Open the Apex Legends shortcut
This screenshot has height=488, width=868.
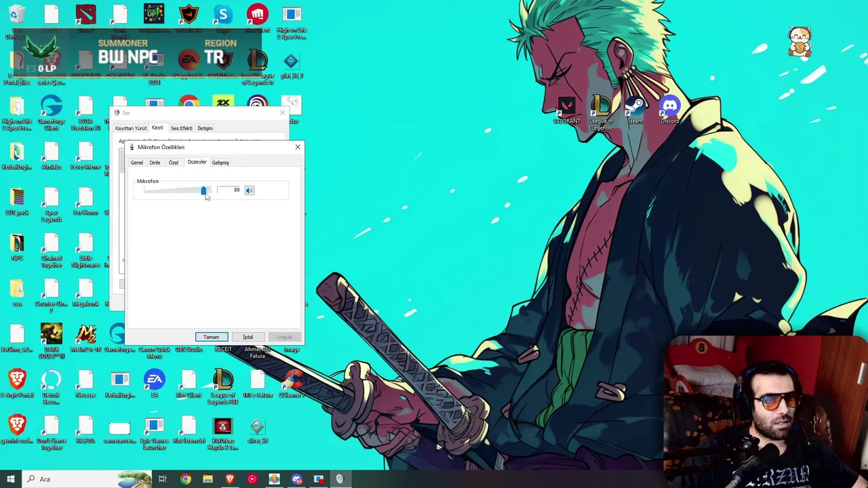tap(52, 205)
